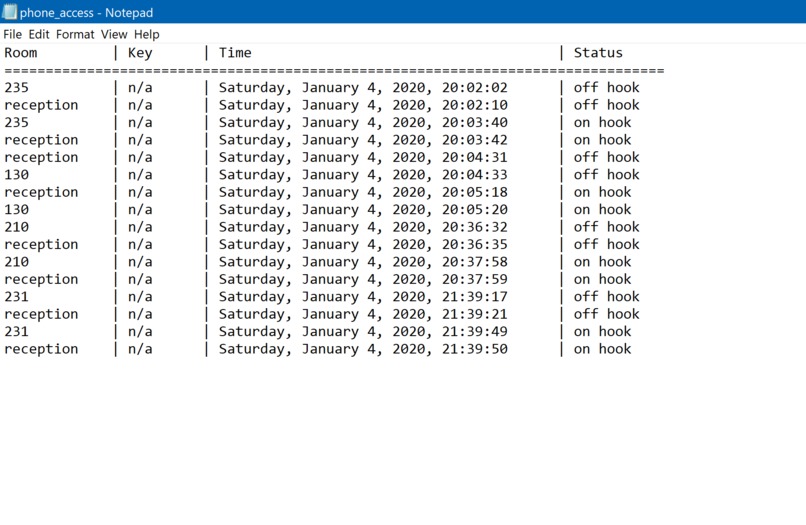Image resolution: width=806 pixels, height=525 pixels.
Task: Click the on hook status at 20:05:20
Action: (x=602, y=210)
